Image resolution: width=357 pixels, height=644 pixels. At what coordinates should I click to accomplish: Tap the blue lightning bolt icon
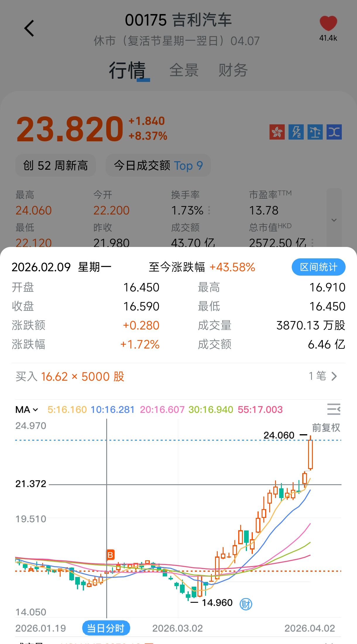[296, 132]
